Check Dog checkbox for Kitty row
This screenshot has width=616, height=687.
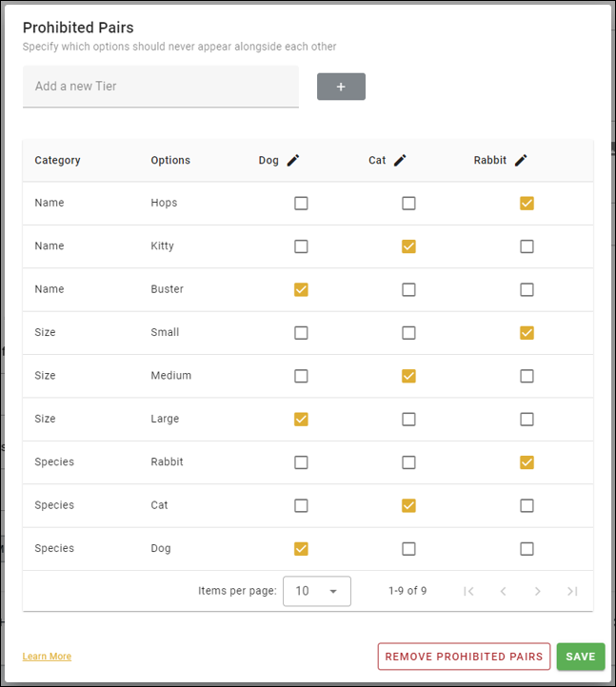(301, 246)
